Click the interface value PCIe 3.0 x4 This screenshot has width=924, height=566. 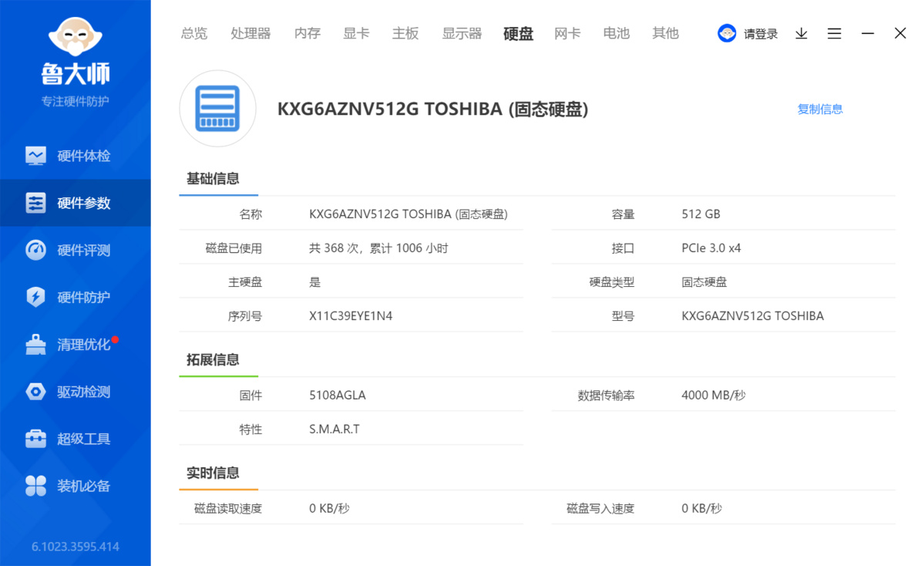(x=711, y=248)
